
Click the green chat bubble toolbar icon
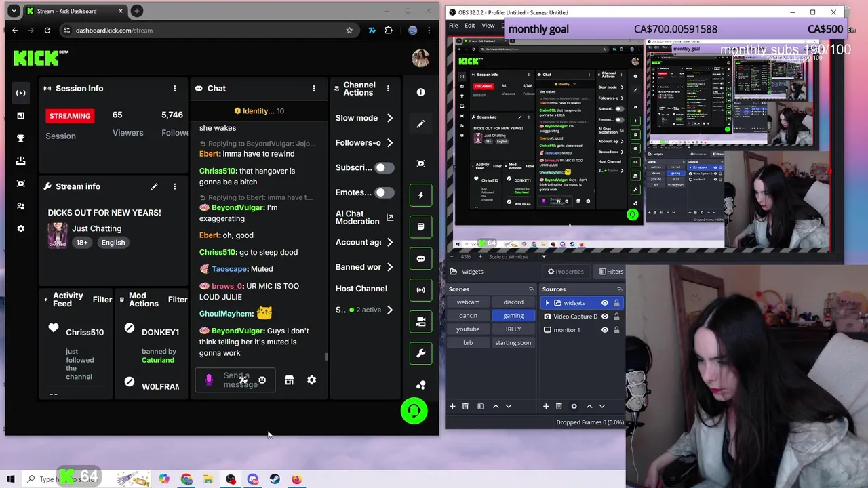click(420, 258)
